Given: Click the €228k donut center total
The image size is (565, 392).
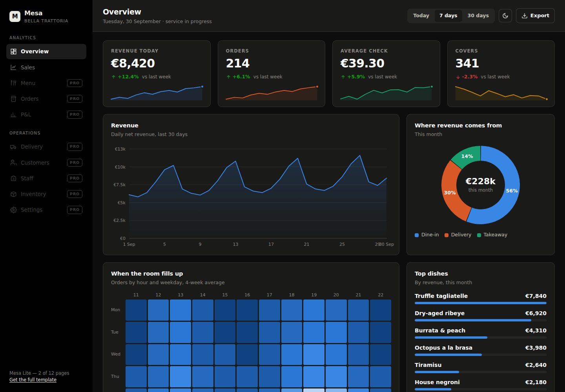Looking at the screenshot, I should pyautogui.click(x=481, y=181).
